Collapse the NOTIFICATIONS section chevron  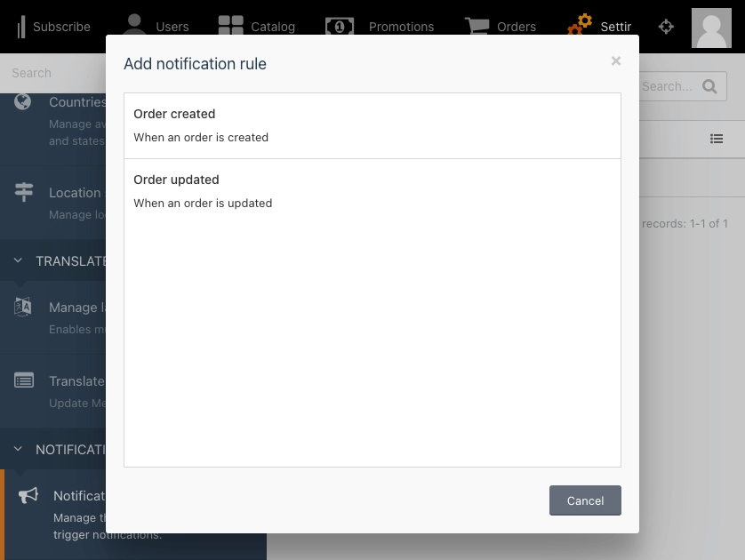[x=18, y=449]
